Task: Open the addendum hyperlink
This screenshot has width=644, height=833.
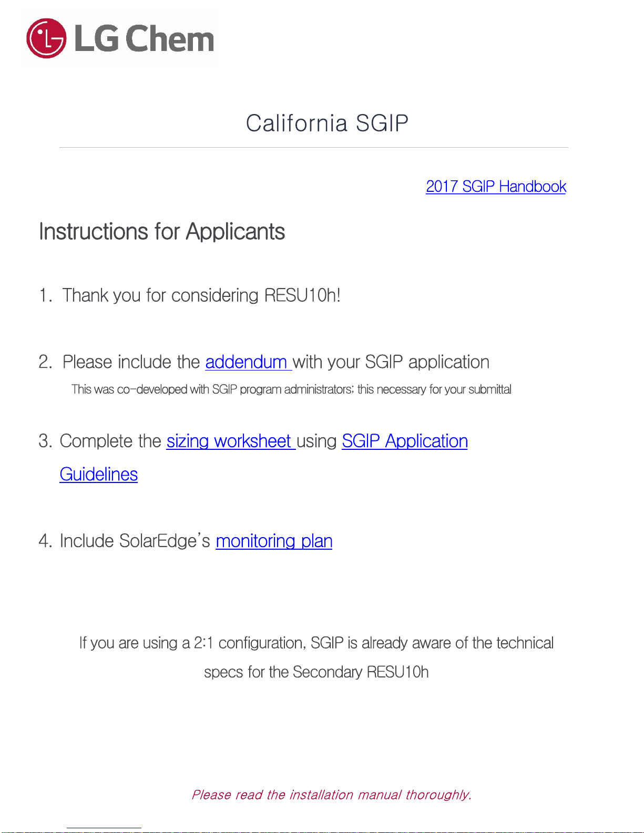Action: (248, 362)
